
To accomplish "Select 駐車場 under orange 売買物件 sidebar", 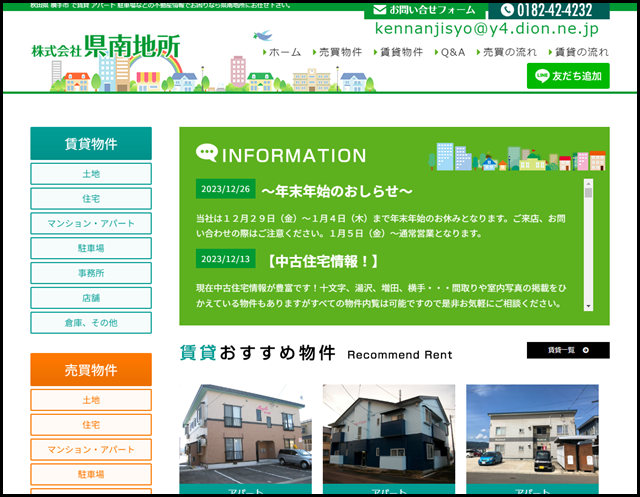I will 91,474.
